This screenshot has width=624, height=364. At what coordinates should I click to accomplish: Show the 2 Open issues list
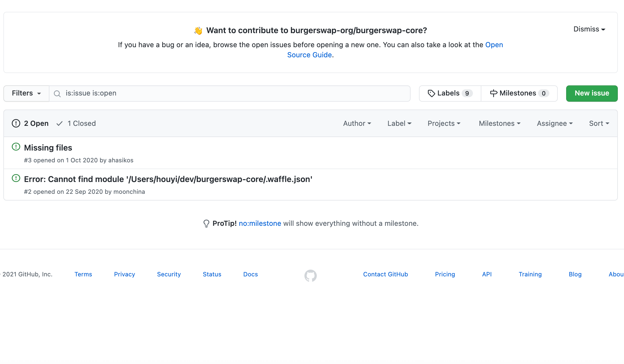30,123
